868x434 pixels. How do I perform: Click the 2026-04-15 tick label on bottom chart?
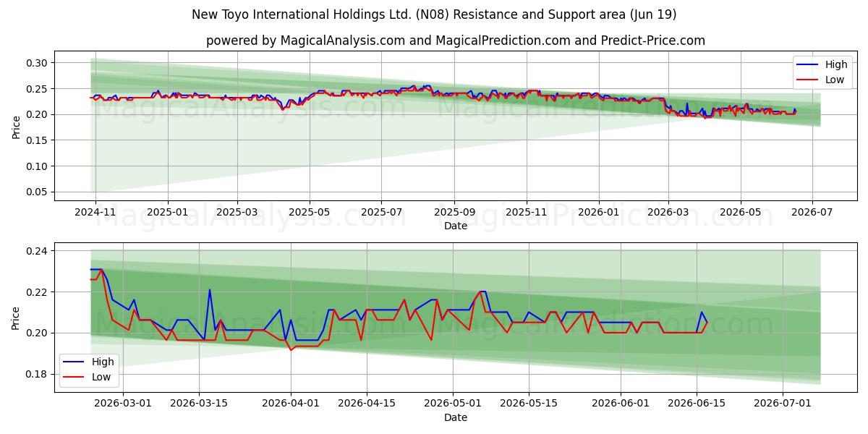tap(367, 404)
